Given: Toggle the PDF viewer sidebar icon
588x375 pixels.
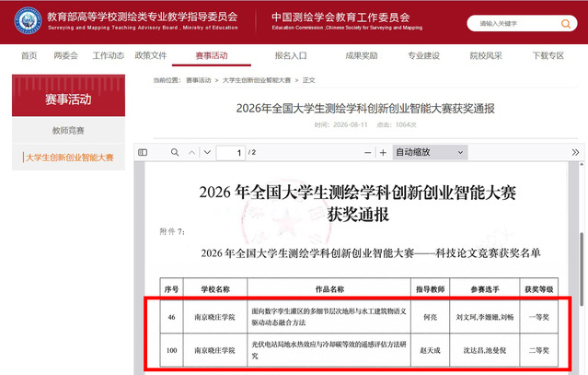Looking at the screenshot, I should pyautogui.click(x=143, y=152).
